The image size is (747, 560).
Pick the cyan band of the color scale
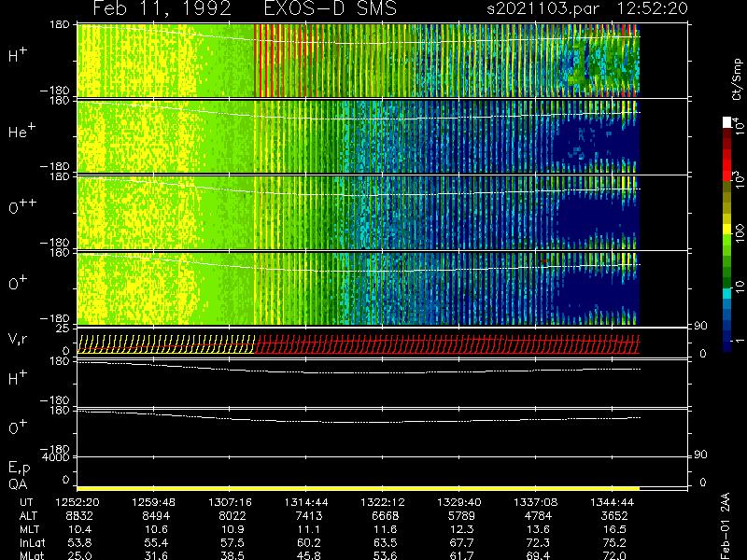pos(727,294)
